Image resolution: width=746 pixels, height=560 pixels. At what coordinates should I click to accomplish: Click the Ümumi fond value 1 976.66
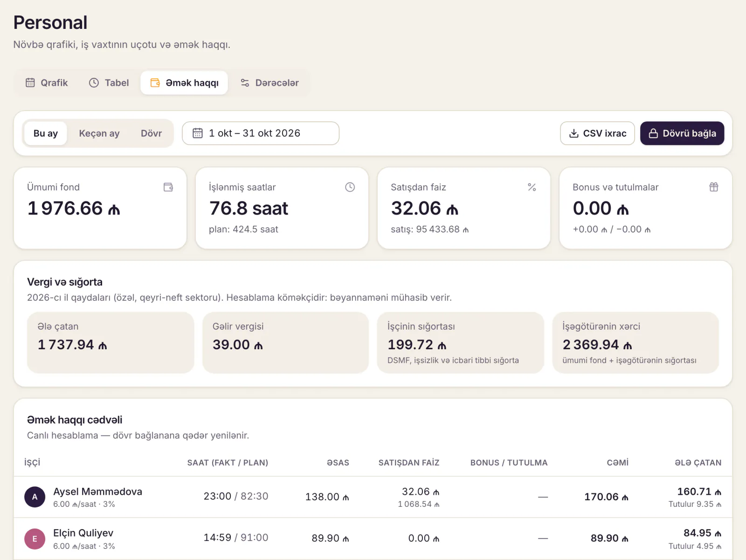click(x=74, y=208)
